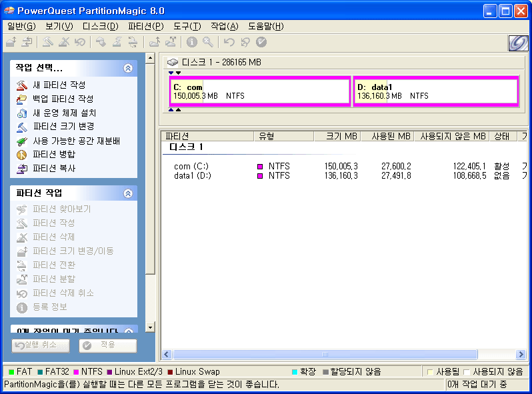Screen dimensions: 532x394
Task: Click the 디스크 1 - 286165 MB header
Action: [x=221, y=62]
